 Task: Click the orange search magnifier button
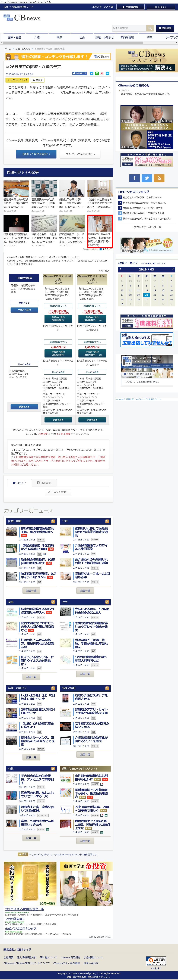tap(150, 28)
